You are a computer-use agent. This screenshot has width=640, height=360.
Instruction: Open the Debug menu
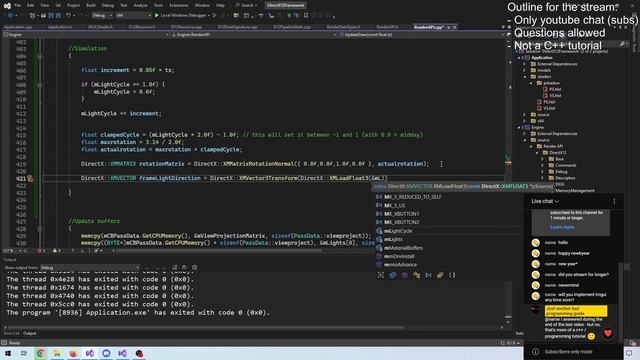click(x=108, y=6)
